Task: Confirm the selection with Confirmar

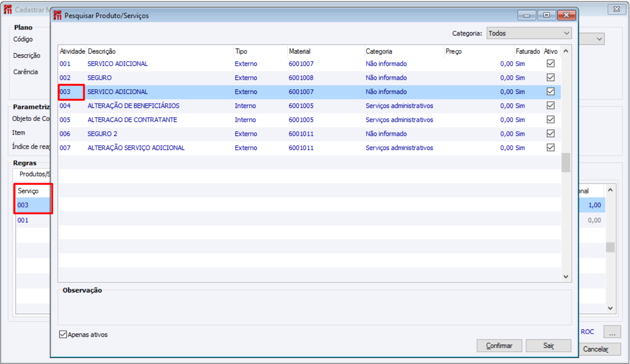Action: [x=499, y=346]
